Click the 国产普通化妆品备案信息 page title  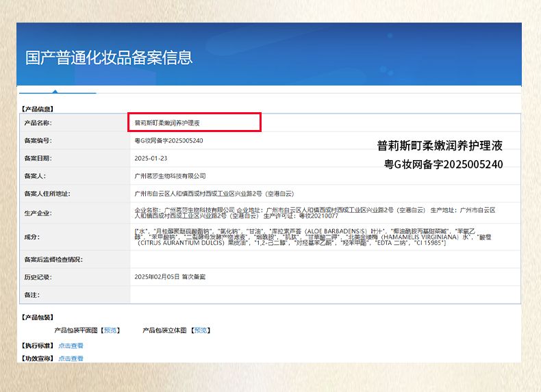pos(109,57)
